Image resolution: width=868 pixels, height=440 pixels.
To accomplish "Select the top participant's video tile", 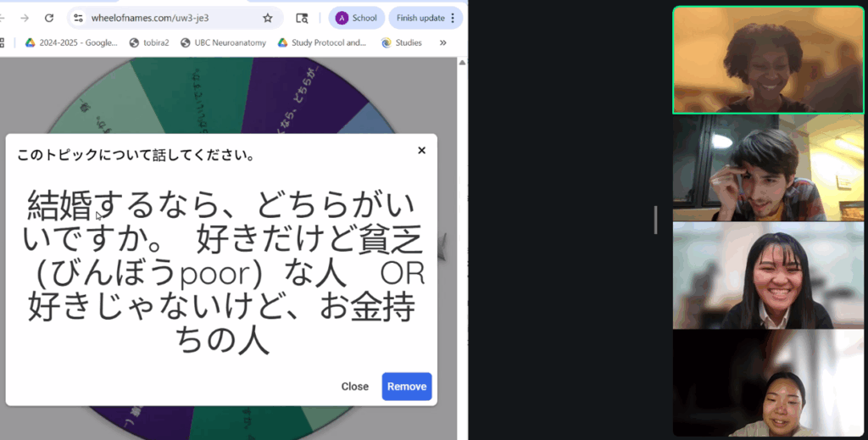I will point(768,60).
